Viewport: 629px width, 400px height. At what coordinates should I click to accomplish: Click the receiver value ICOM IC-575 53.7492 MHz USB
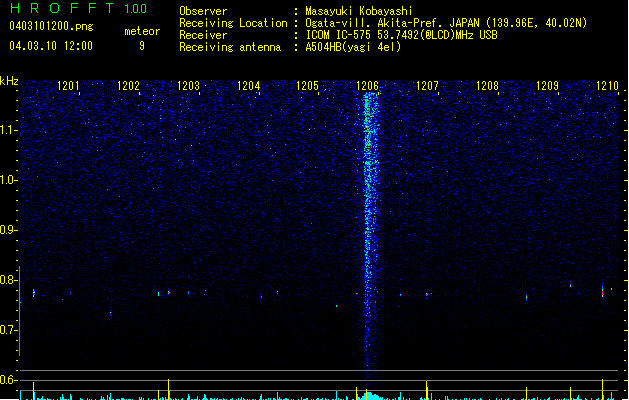point(401,35)
